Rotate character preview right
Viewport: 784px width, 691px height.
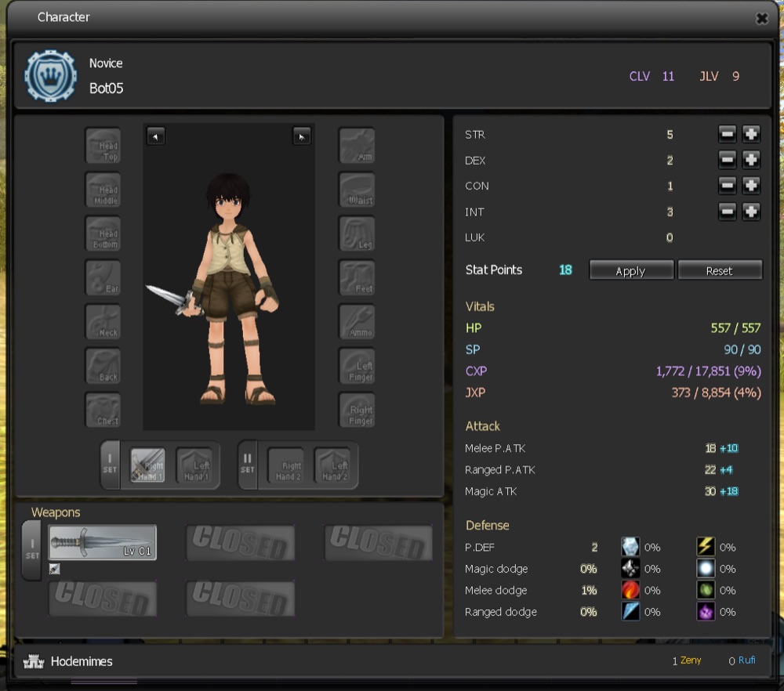point(302,136)
